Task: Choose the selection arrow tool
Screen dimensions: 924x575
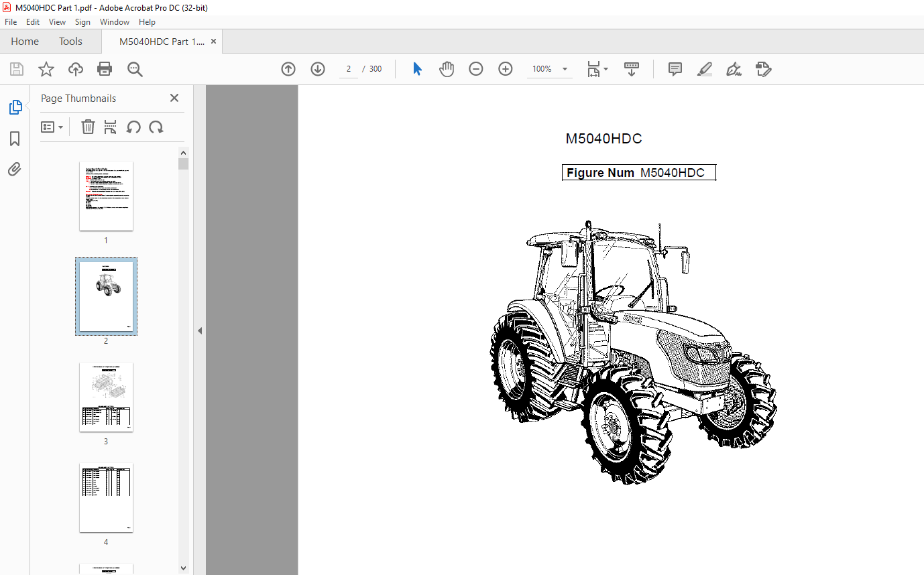Action: [417, 69]
